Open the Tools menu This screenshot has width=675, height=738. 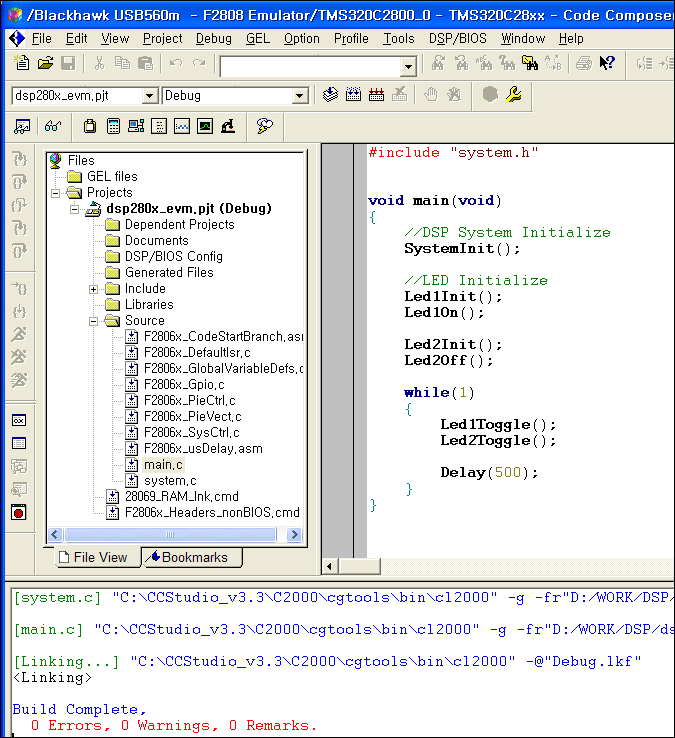(399, 39)
